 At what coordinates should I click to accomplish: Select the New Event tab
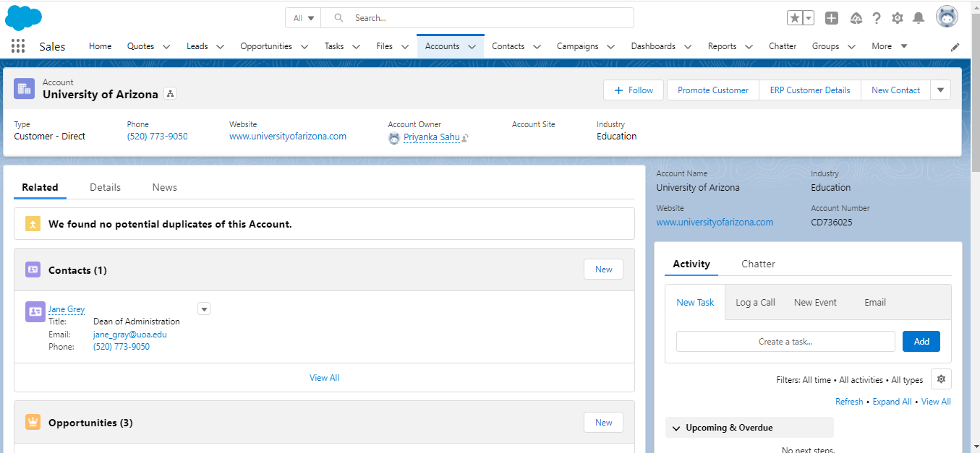815,303
